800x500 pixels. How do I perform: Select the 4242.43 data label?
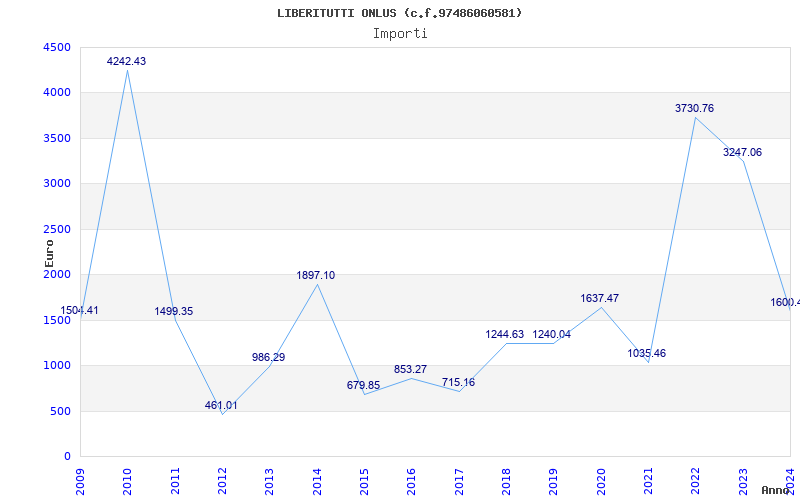pos(127,61)
